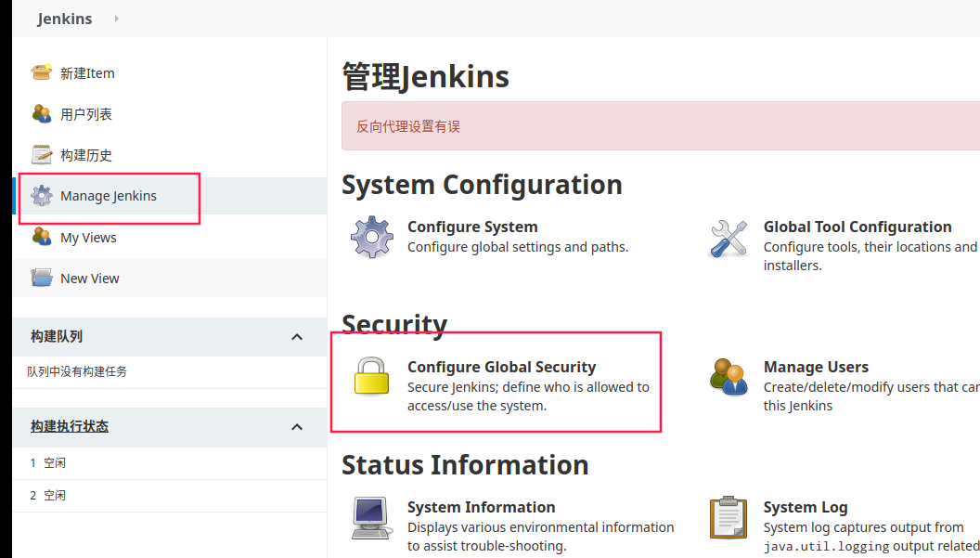Click the My Views user icon

pyautogui.click(x=41, y=237)
